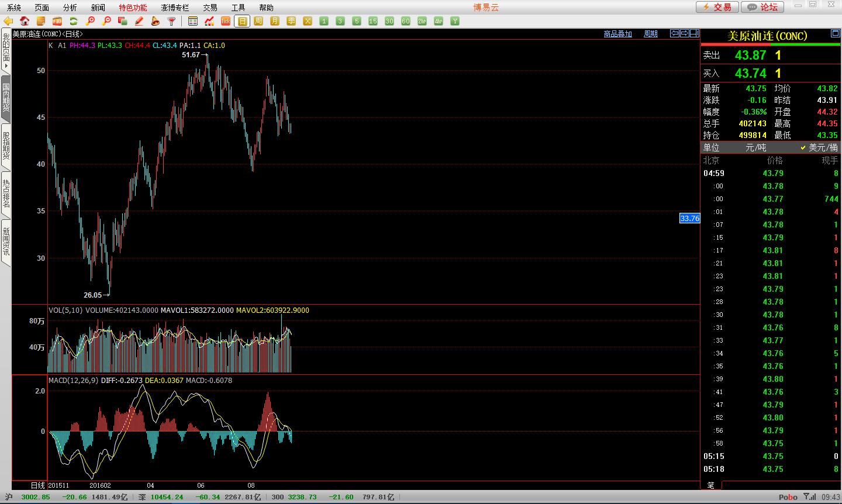Click the zoom in magnifier icon
The width and height of the screenshot is (842, 504).
tap(90, 21)
